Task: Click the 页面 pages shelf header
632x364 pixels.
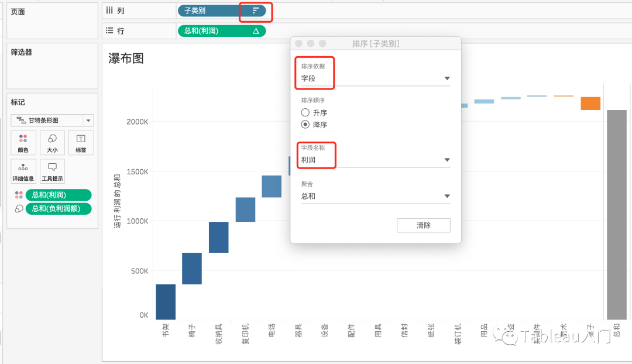Action: point(18,12)
